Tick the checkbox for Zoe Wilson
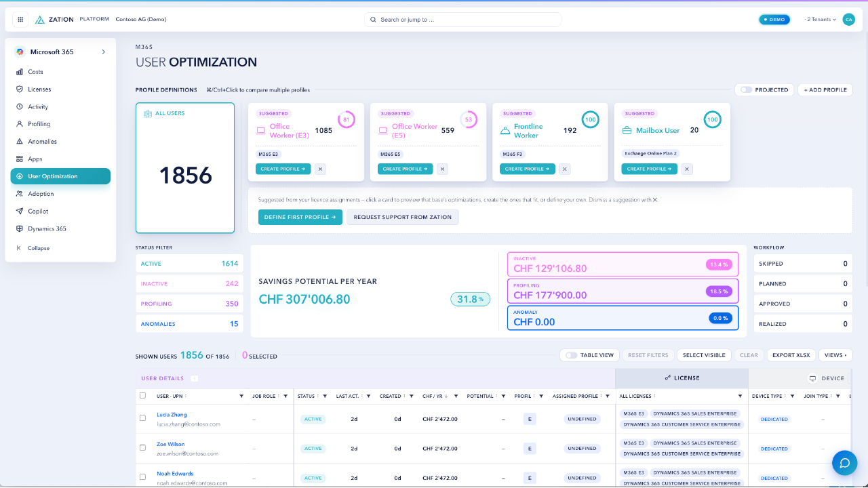 tap(142, 448)
